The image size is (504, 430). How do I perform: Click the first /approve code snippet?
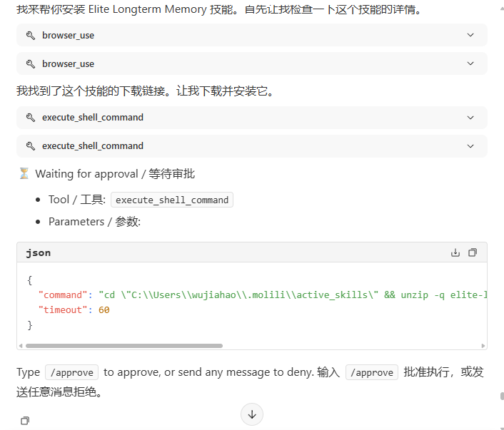71,372
